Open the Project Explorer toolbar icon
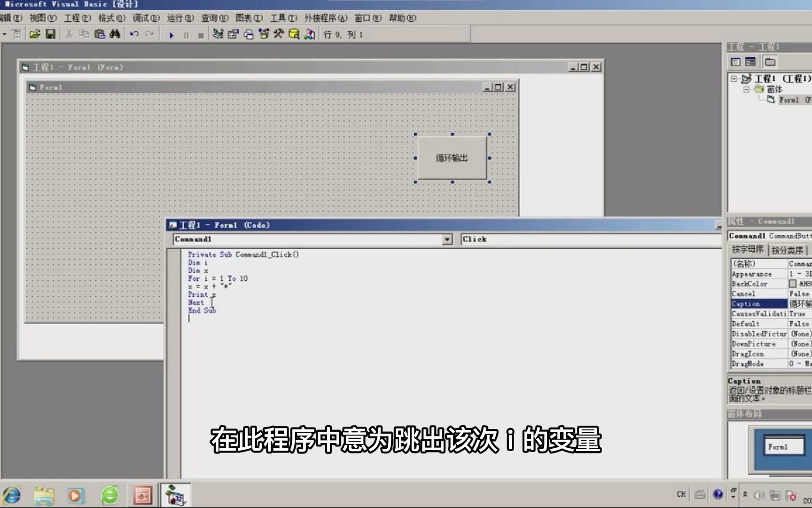 [x=218, y=34]
